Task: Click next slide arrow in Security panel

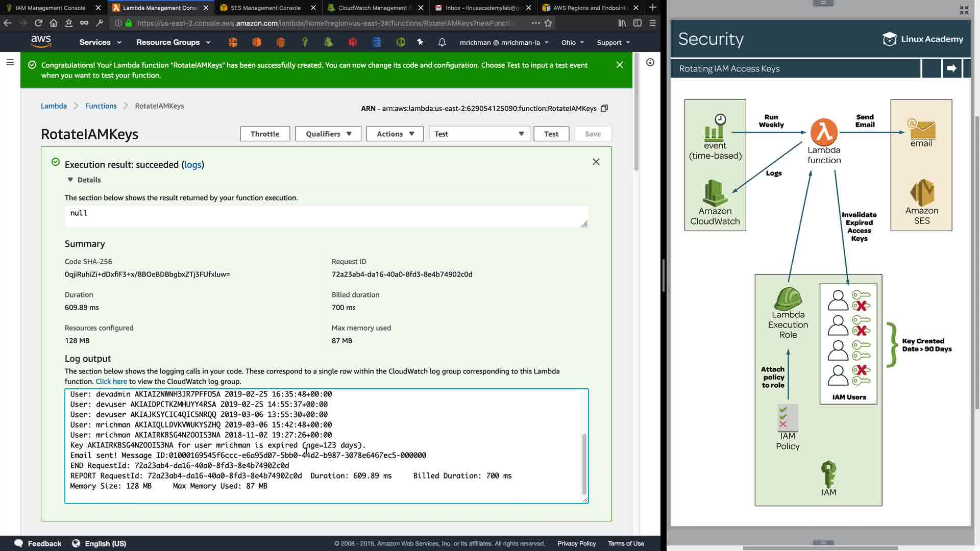Action: pos(951,68)
